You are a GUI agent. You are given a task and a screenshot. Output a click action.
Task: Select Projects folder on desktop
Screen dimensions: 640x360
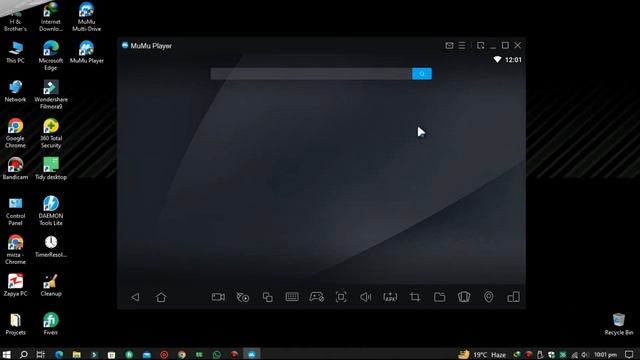(15, 324)
